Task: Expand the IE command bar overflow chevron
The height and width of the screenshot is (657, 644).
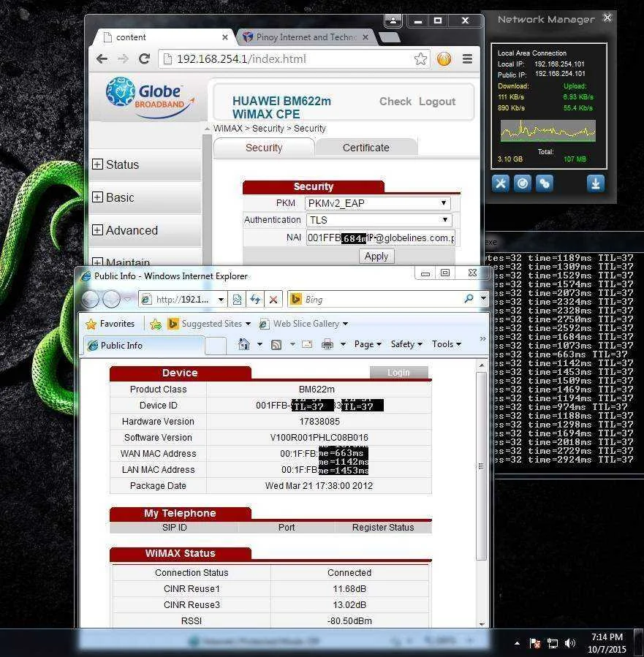Action: pos(482,338)
